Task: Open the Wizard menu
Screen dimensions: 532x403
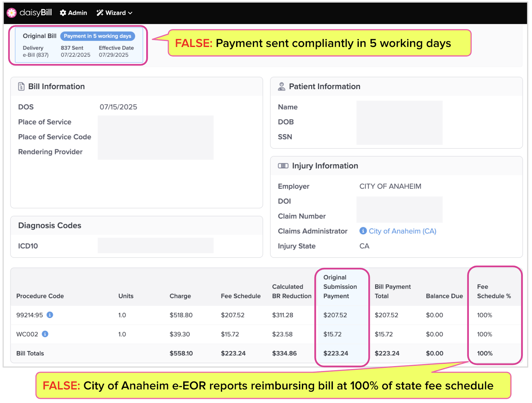Action: pyautogui.click(x=115, y=13)
